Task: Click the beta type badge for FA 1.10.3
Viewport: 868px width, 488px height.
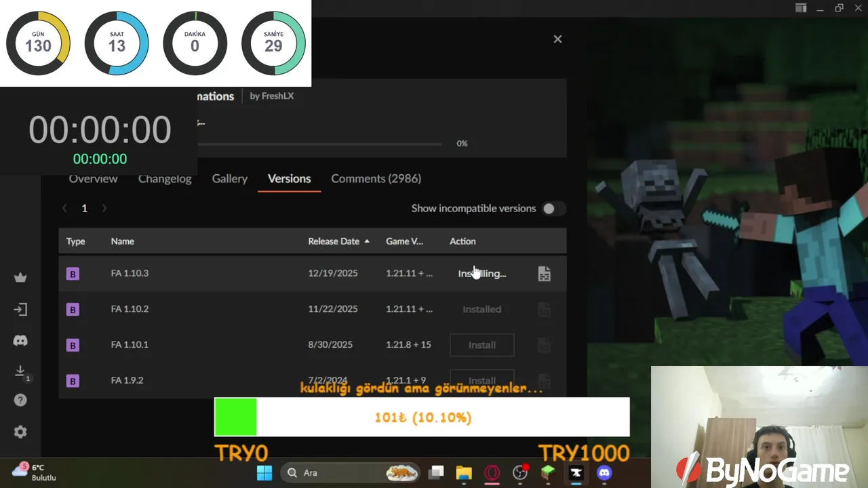Action: point(73,274)
